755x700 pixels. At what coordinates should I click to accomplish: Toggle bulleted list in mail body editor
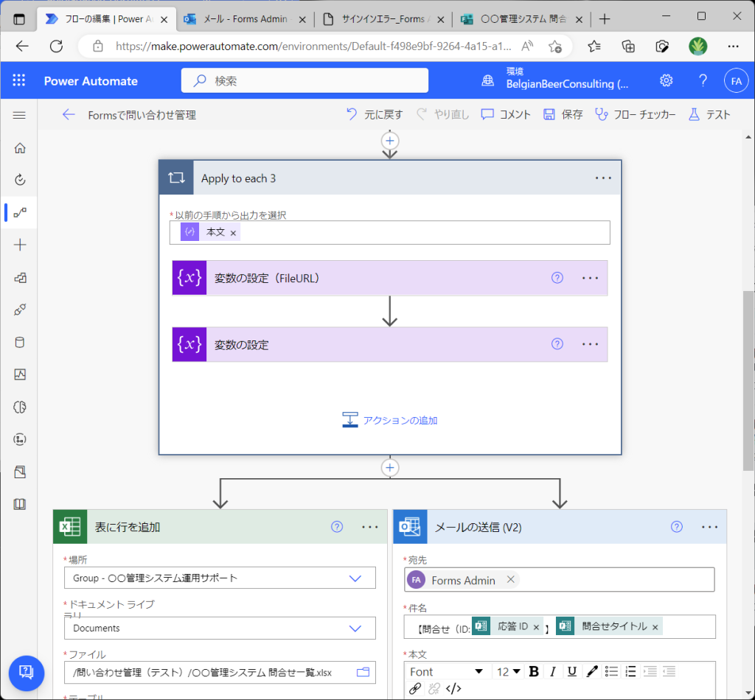click(x=611, y=671)
